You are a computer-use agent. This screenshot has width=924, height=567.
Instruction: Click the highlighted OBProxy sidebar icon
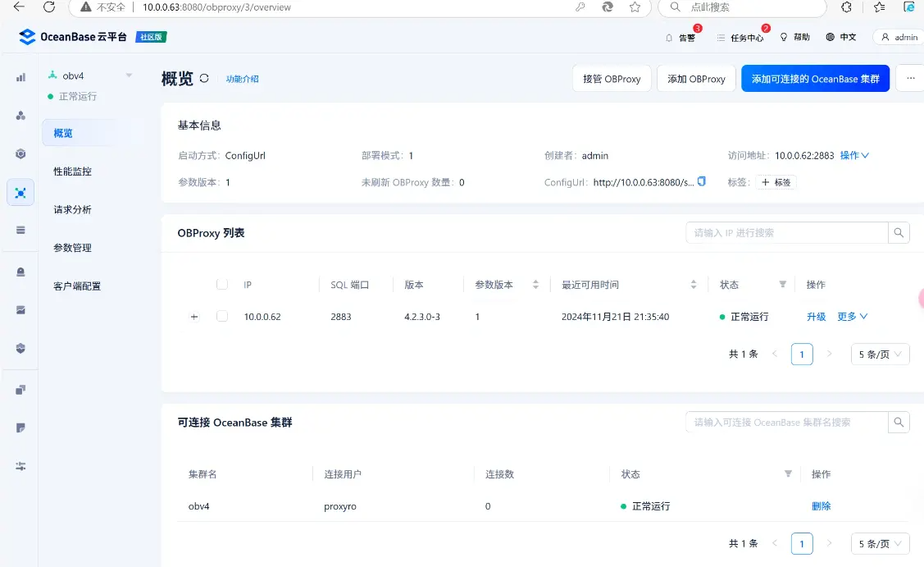tap(20, 192)
